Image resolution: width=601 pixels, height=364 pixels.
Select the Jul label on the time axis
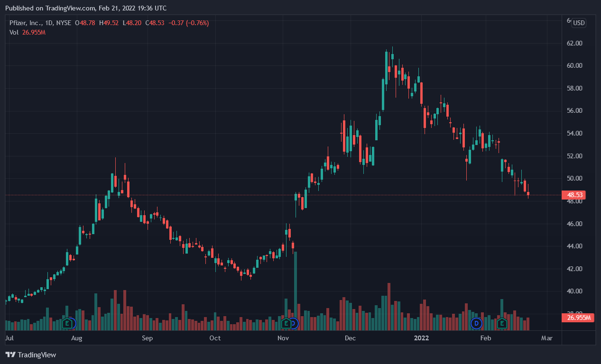pyautogui.click(x=9, y=338)
